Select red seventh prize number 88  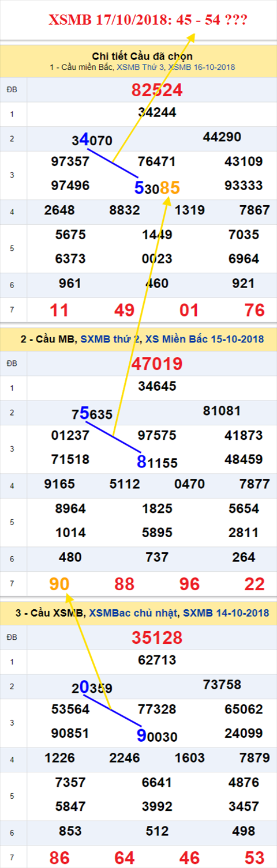[125, 584]
